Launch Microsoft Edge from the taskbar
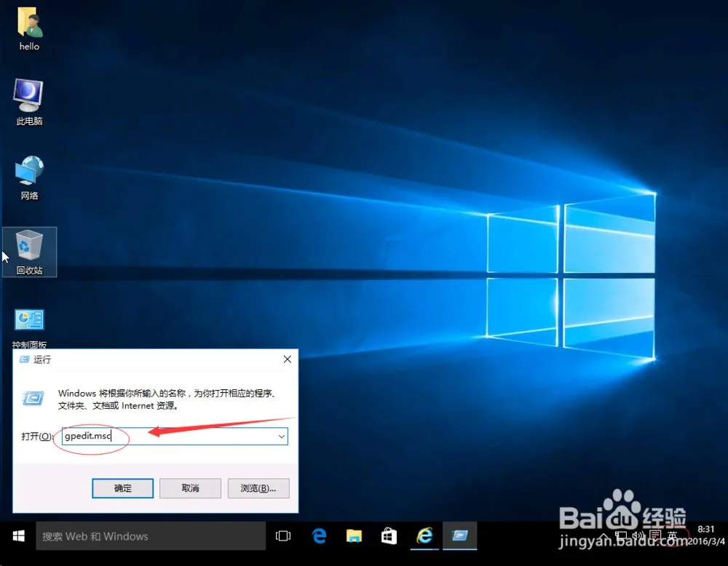728x566 pixels. click(319, 536)
